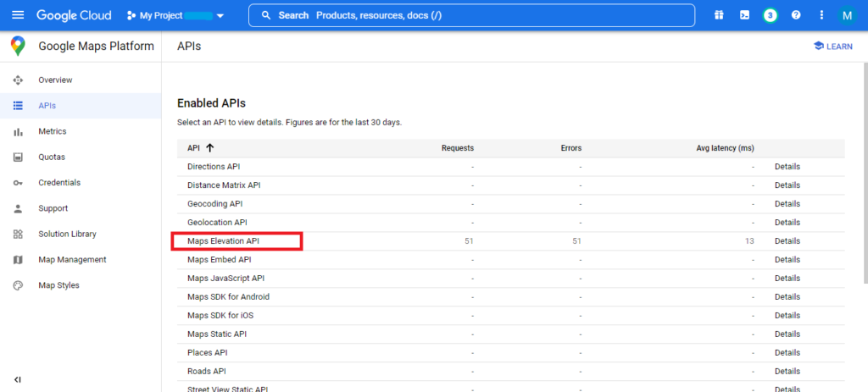The image size is (868, 392).
Task: Select Maps Static API
Action: (217, 334)
